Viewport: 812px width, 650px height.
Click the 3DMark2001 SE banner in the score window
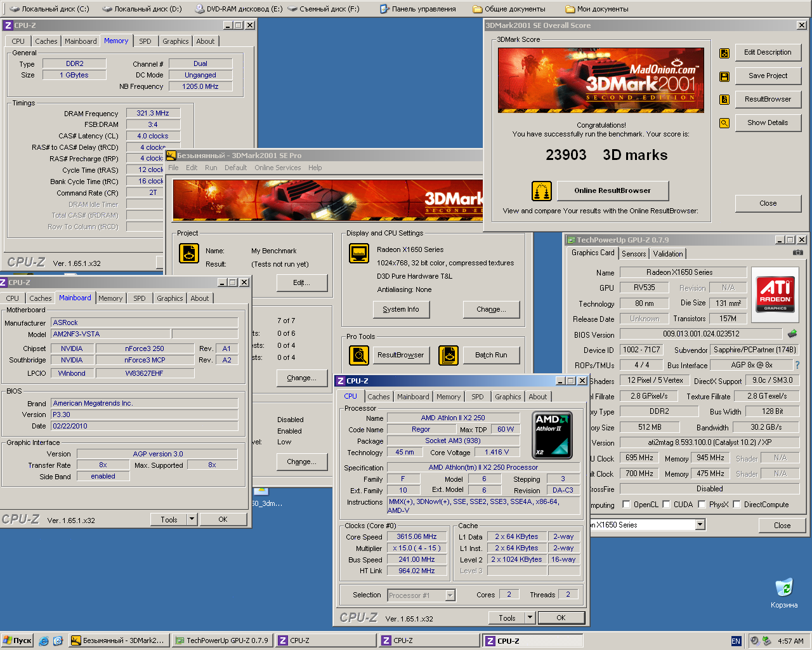601,80
